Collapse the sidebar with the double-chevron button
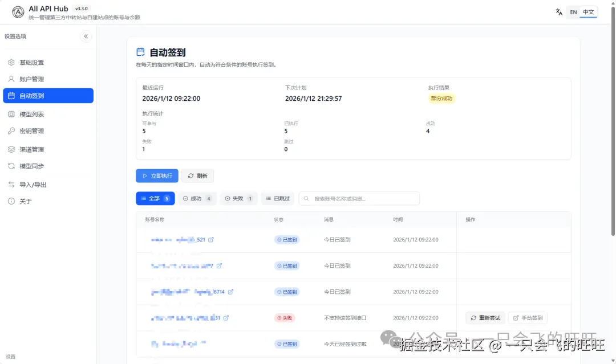Screen dimensions: 616x364 point(86,36)
